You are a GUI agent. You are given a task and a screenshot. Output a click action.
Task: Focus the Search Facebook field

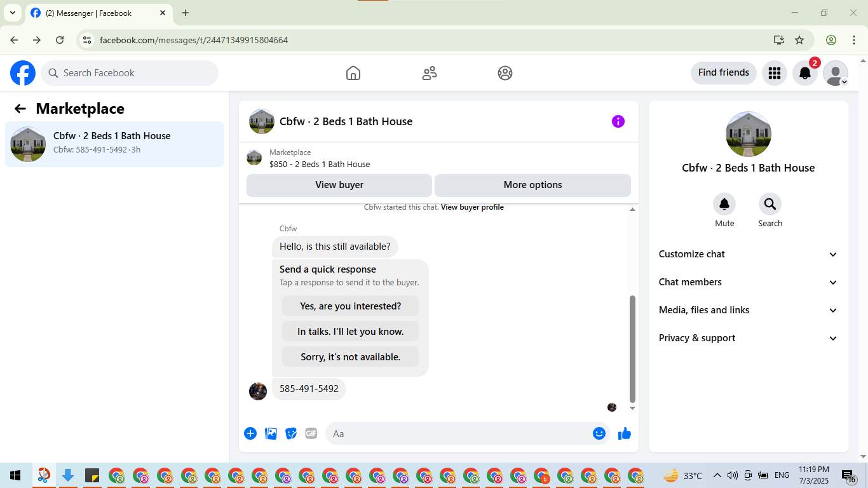(130, 73)
